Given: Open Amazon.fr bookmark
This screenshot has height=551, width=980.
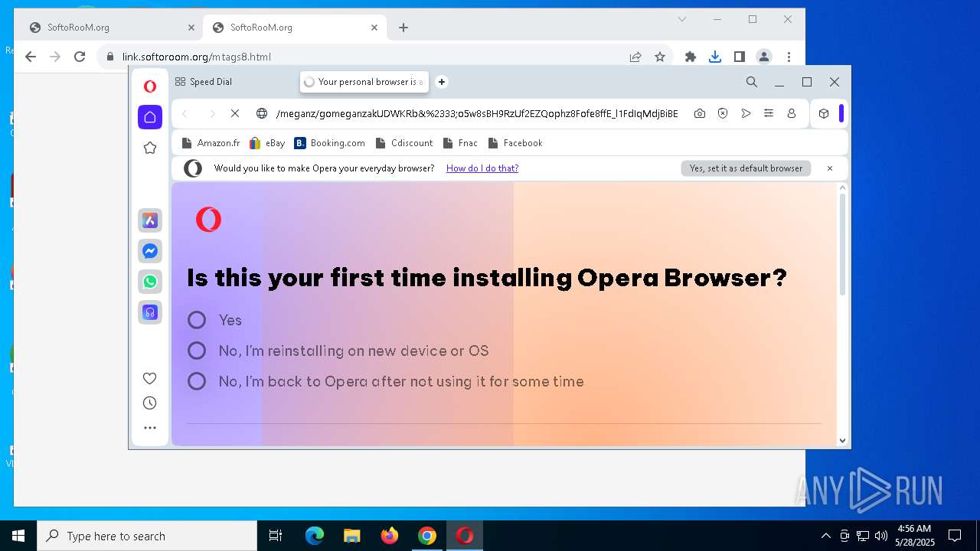Looking at the screenshot, I should tap(211, 143).
